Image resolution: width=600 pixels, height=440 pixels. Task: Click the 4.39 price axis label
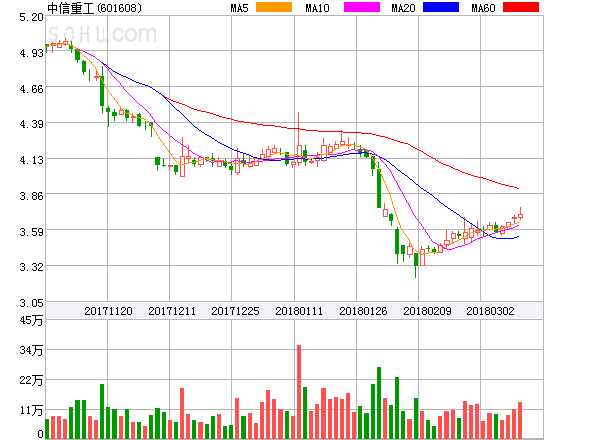pyautogui.click(x=31, y=124)
